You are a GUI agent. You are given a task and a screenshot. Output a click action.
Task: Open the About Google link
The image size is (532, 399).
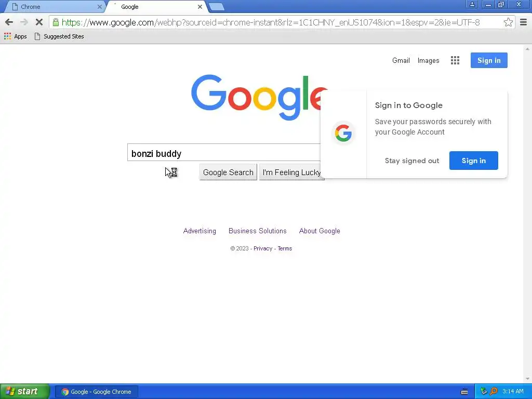(320, 231)
